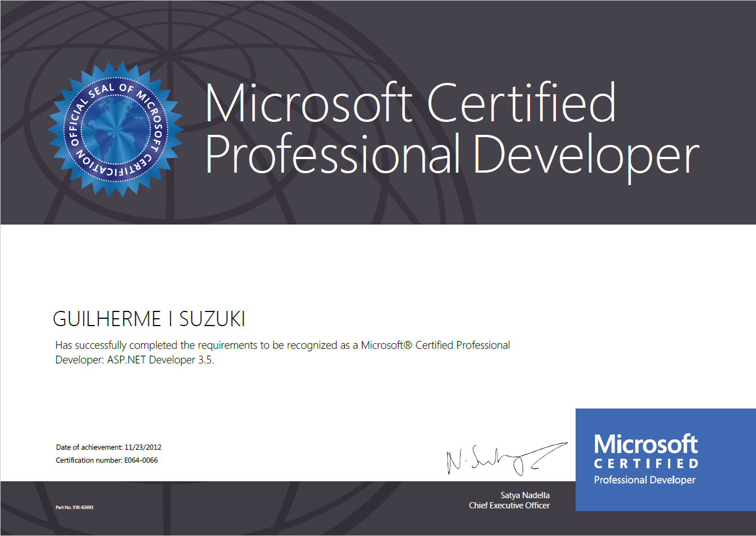Click the 'Date of achievement' label
This screenshot has height=536, width=756.
tap(89, 447)
